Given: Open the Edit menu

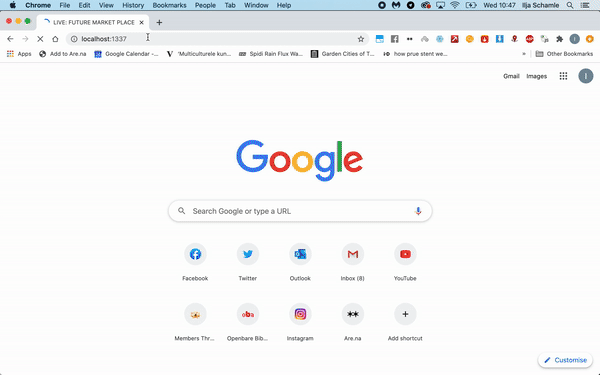Looking at the screenshot, I should (84, 5).
